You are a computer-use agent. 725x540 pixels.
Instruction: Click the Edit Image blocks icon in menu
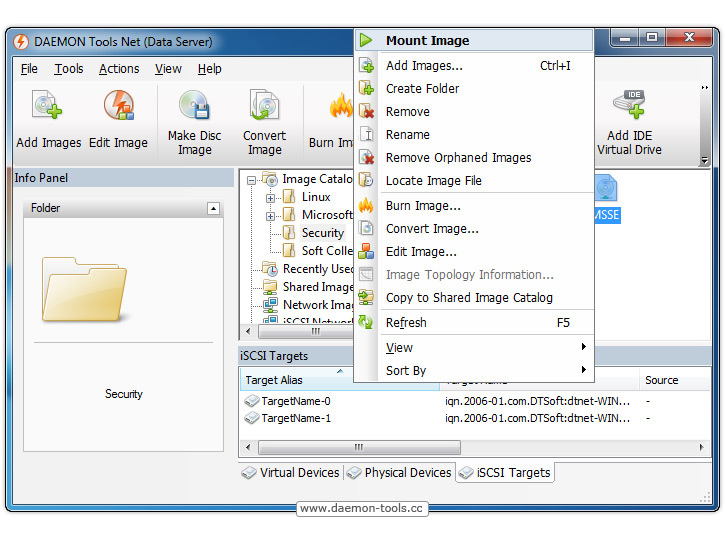tap(366, 251)
